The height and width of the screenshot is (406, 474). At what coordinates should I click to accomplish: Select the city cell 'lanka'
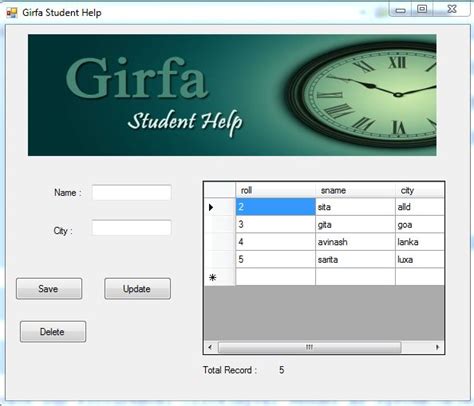pyautogui.click(x=420, y=242)
